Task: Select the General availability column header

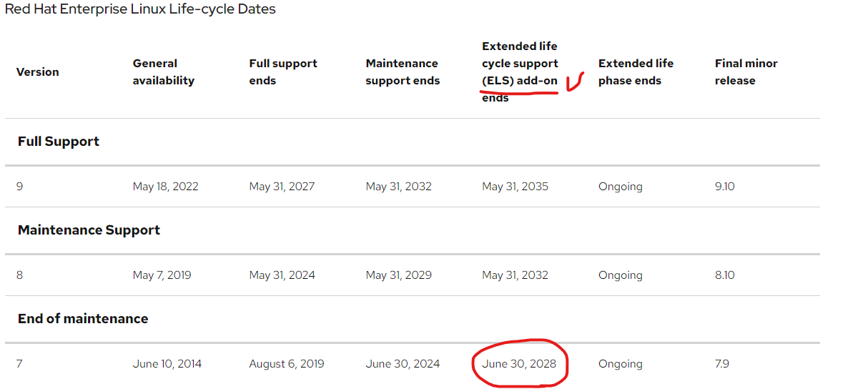Action: pos(164,72)
